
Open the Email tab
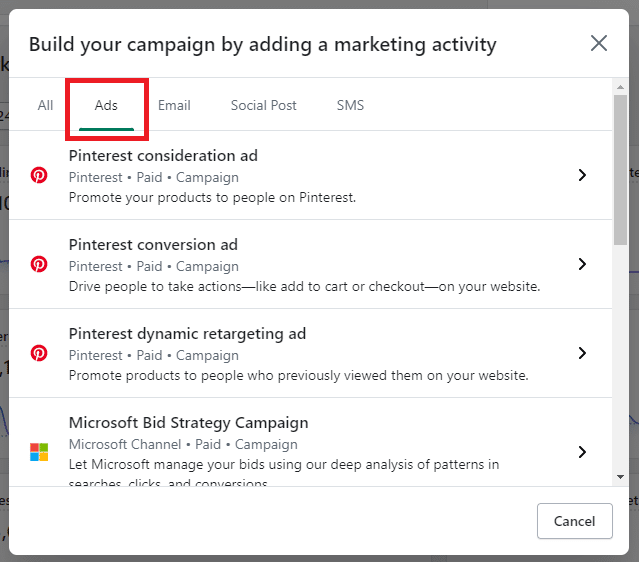[174, 105]
